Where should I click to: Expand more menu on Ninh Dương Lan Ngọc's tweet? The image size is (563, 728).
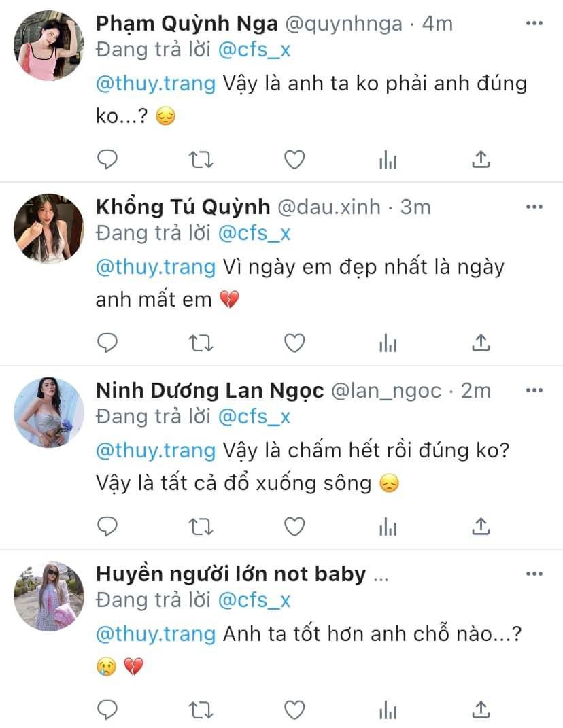pos(534,390)
